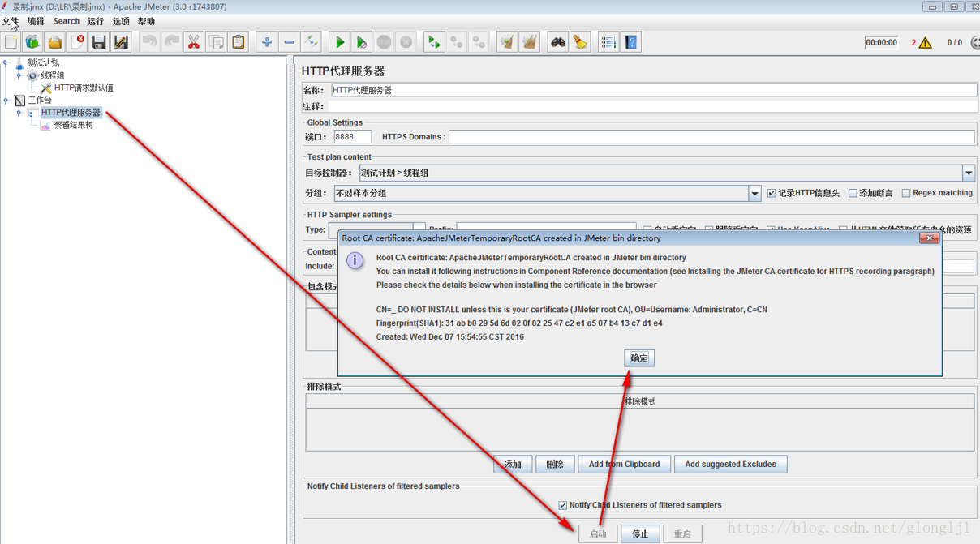Click Add from Clipboard button

625,465
